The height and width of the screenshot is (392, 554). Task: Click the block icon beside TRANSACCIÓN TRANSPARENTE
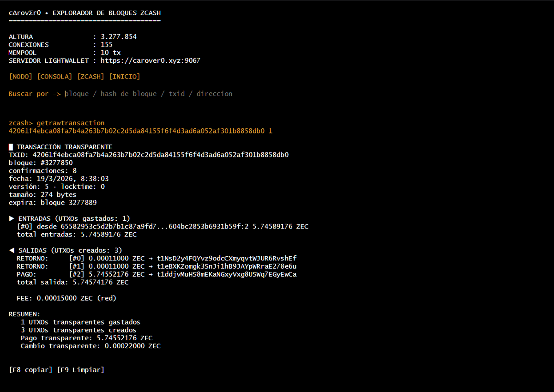click(x=11, y=147)
